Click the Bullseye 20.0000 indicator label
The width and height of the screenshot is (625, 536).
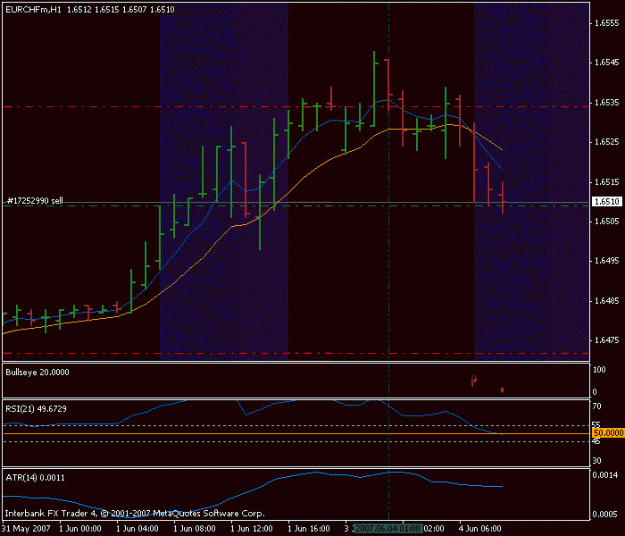(x=37, y=372)
